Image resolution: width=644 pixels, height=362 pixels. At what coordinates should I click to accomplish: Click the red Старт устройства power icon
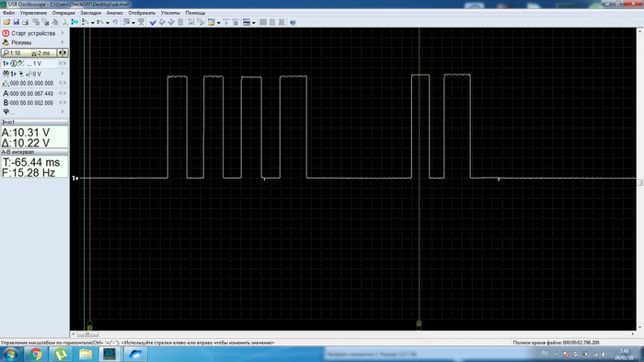click(x=6, y=33)
